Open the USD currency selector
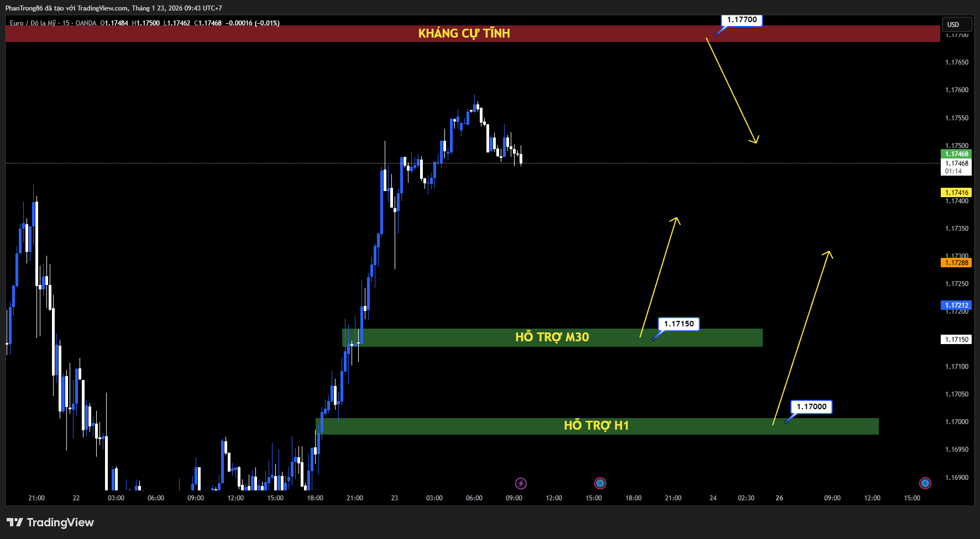 [957, 24]
